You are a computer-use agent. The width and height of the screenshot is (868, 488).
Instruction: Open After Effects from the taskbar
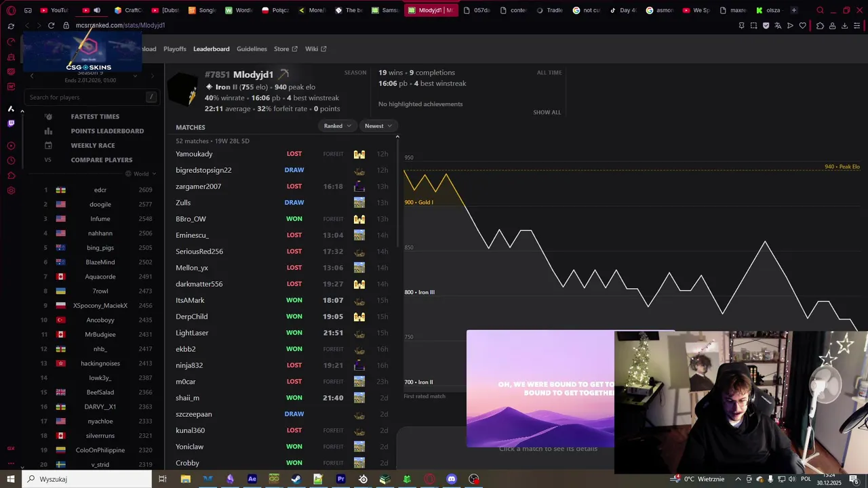tap(252, 479)
